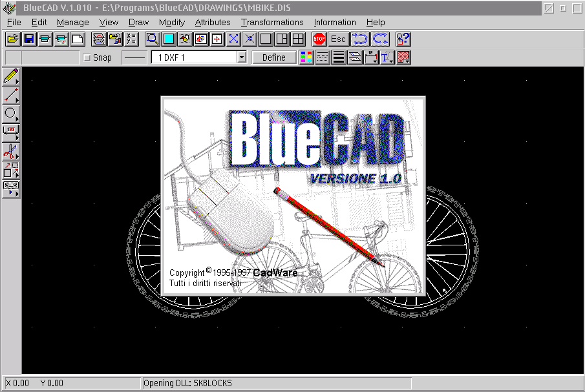Open the red hatch pattern dropdown icon

(x=403, y=57)
